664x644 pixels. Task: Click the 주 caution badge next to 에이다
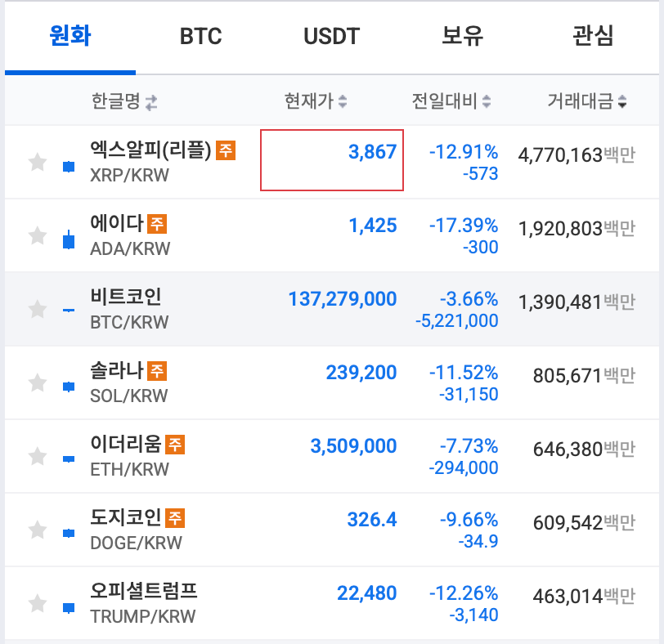155,221
